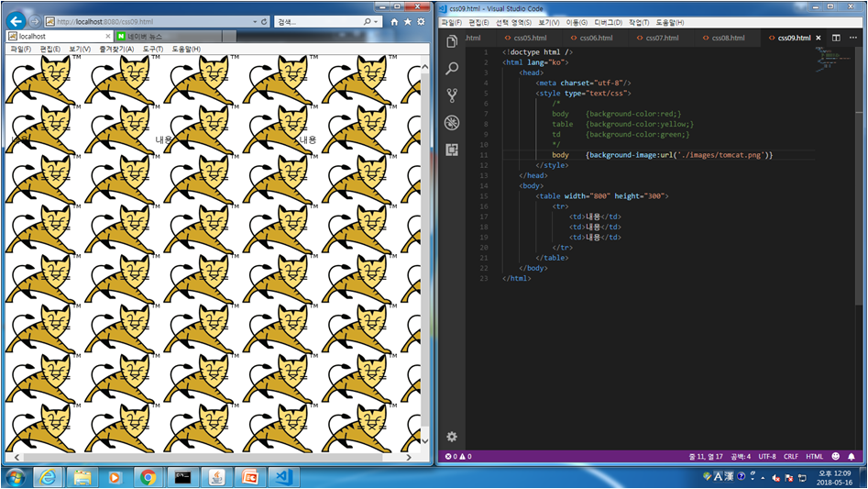Open the Java taskbar icon
Viewport: 868px width, 489px height.
[x=216, y=477]
